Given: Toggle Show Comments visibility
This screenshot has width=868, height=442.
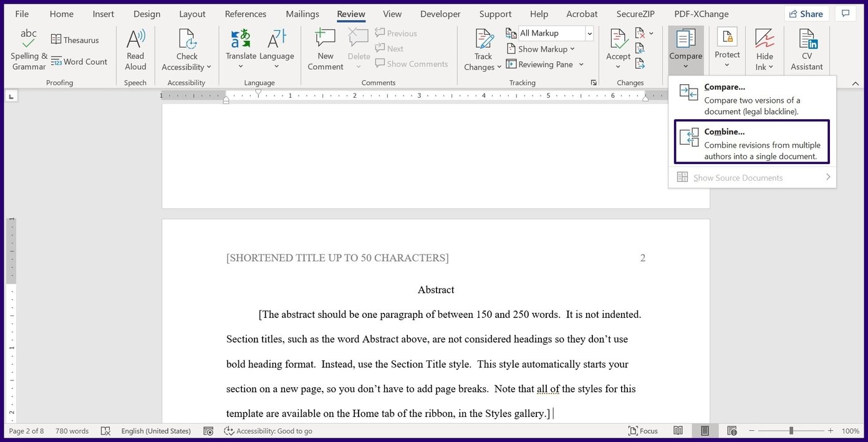Looking at the screenshot, I should tap(412, 64).
